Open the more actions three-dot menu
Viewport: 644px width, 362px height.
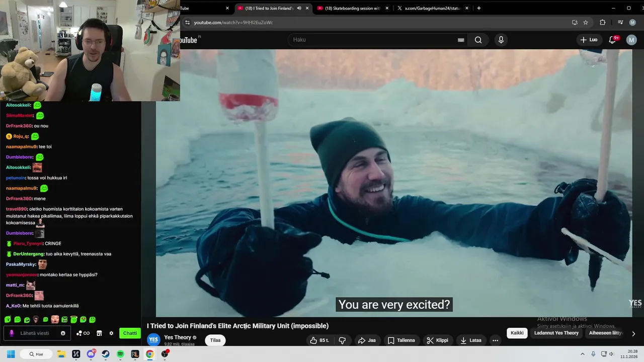[495, 340]
